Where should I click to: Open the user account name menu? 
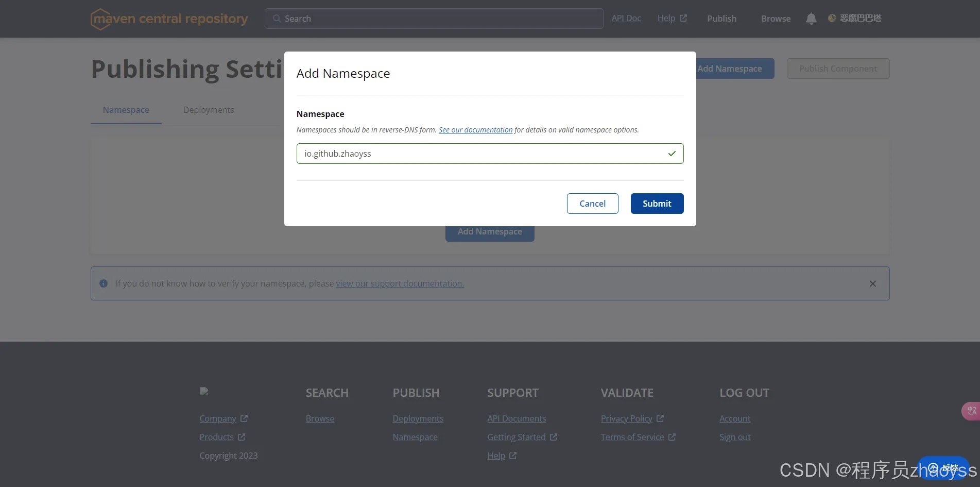click(x=861, y=18)
